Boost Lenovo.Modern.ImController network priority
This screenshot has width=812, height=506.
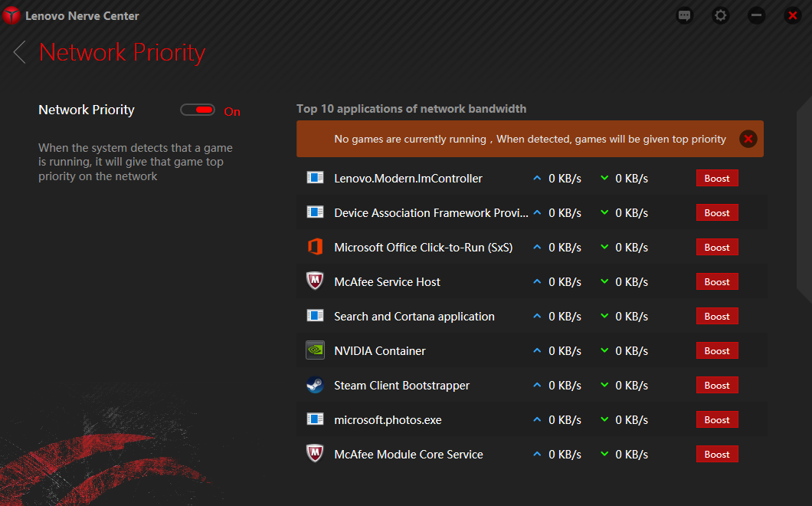717,179
